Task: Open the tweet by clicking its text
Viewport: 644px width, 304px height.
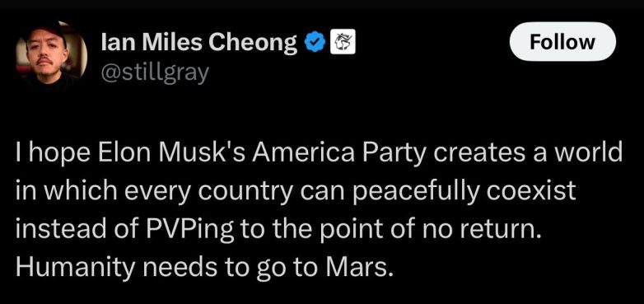Action: pyautogui.click(x=319, y=209)
